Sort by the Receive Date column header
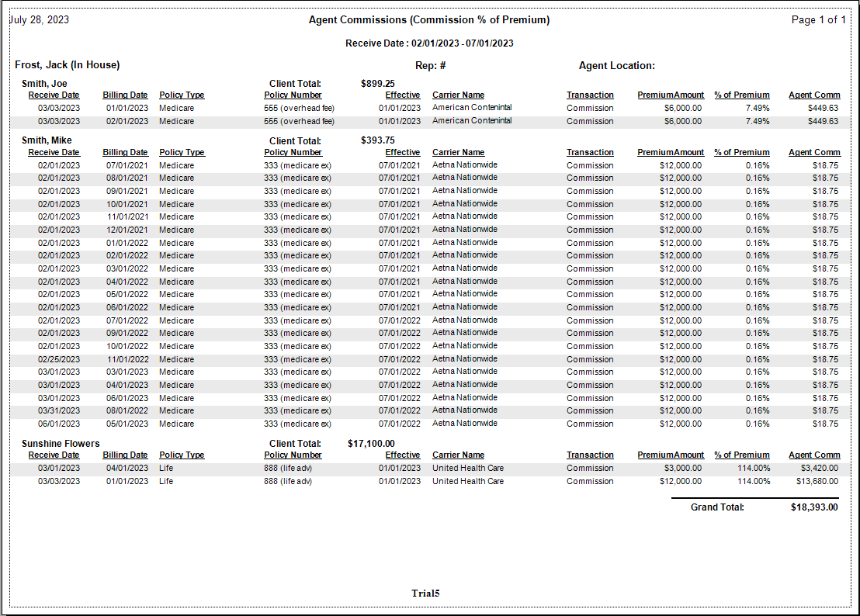Screen dimensions: 860x616 pyautogui.click(x=54, y=95)
